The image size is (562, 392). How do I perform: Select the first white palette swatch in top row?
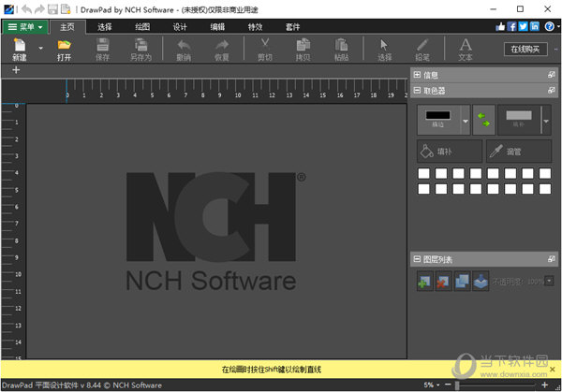423,173
